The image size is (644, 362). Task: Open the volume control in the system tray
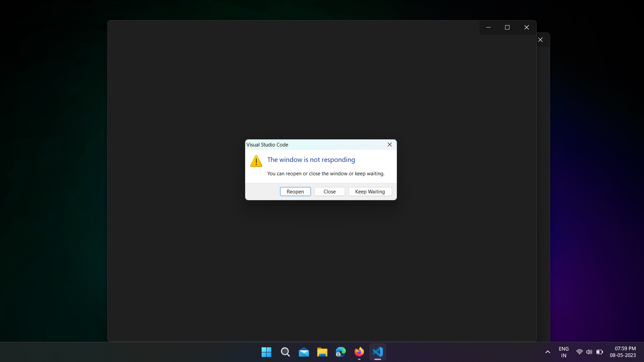click(x=589, y=352)
